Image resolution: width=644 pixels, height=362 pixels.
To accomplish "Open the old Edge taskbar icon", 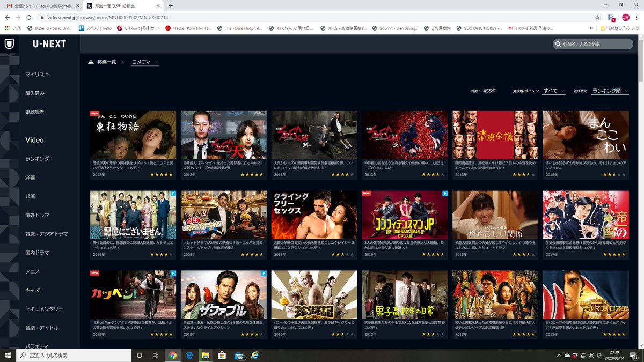I will coord(189,355).
